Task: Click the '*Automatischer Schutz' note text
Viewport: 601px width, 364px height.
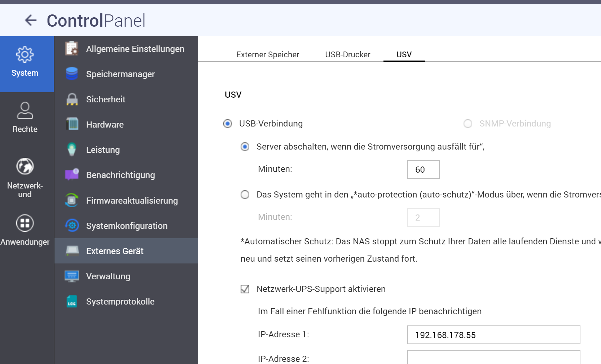Action: click(421, 250)
